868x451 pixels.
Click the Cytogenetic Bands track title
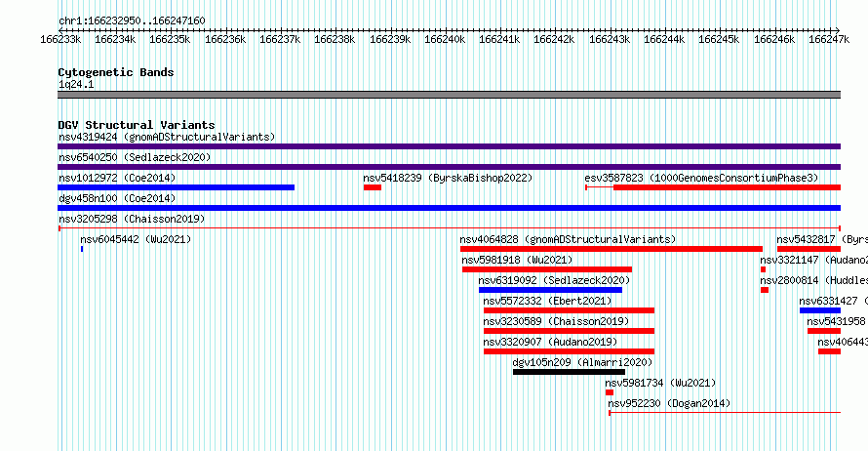(116, 72)
